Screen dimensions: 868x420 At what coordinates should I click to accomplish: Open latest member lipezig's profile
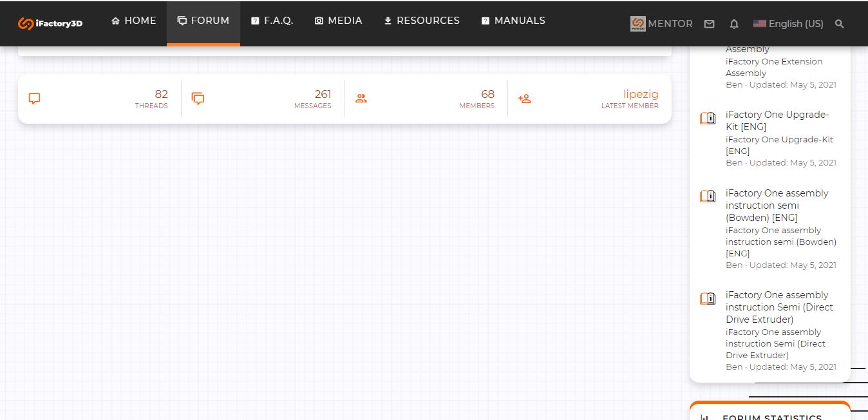(x=641, y=94)
